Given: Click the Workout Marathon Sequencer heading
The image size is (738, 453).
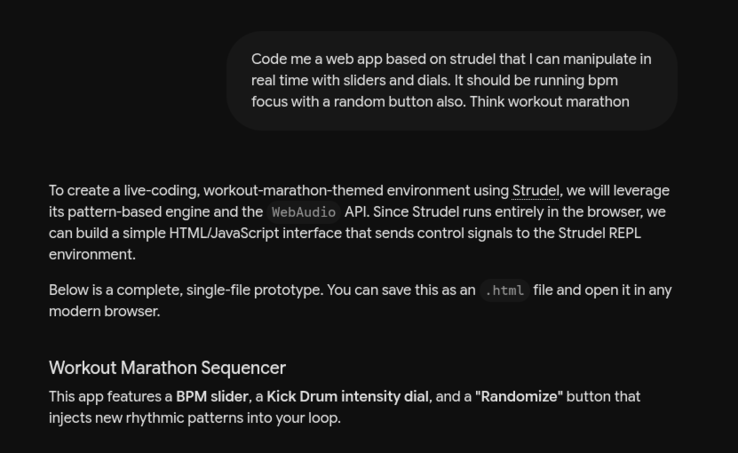Looking at the screenshot, I should (x=167, y=368).
